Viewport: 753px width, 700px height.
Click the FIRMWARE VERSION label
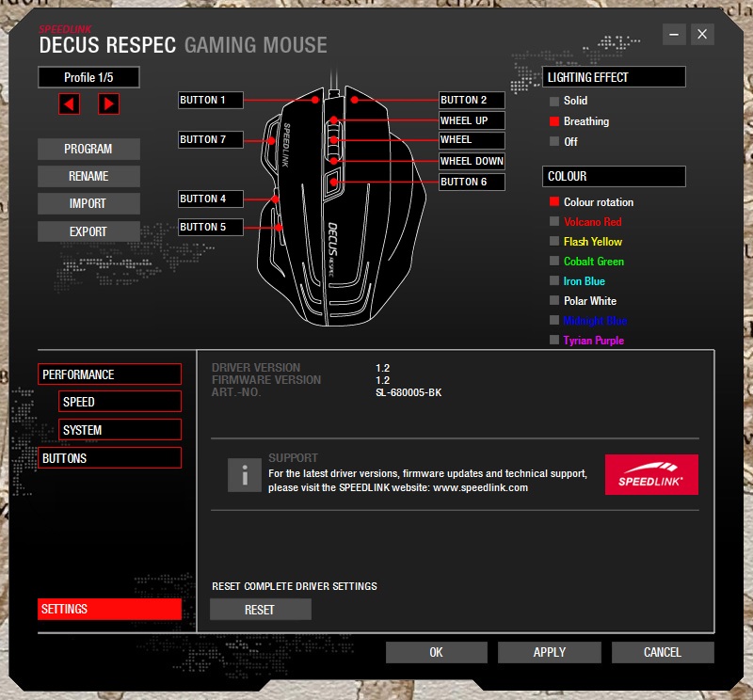point(266,380)
